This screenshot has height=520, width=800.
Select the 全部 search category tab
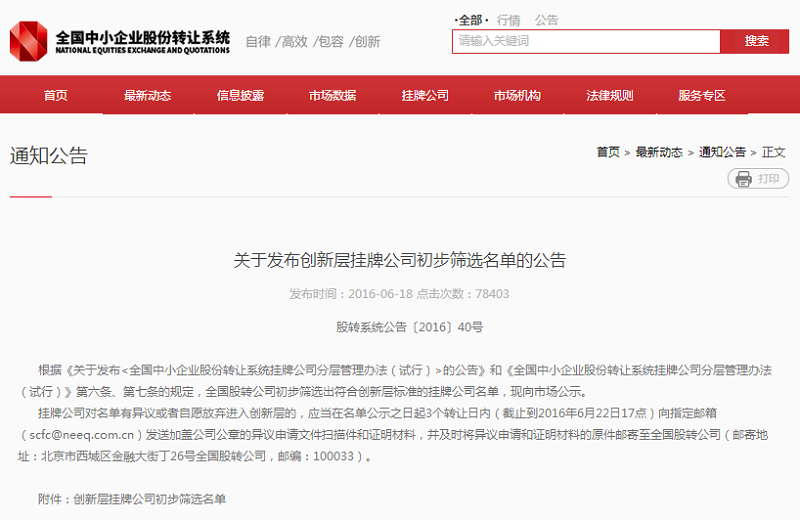point(469,20)
